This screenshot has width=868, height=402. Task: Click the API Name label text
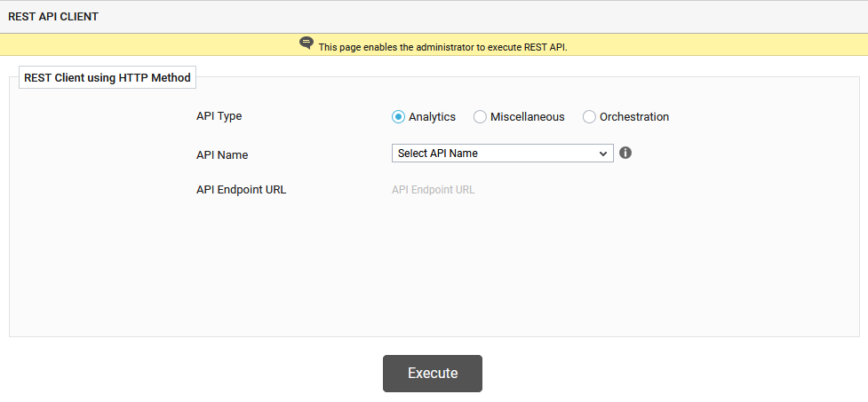[x=222, y=154]
